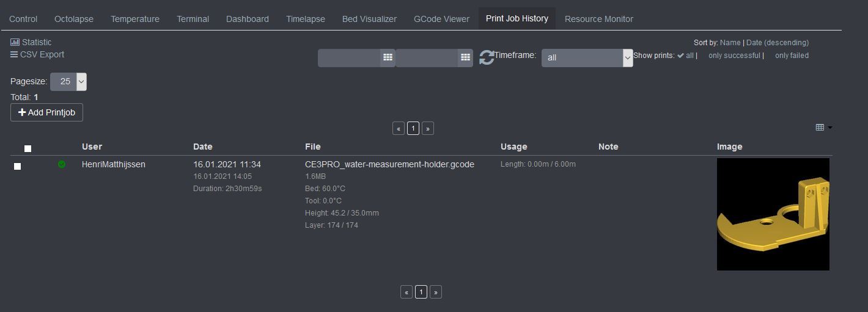Go to next page at top pagination
This screenshot has width=868, height=312.
(x=428, y=128)
